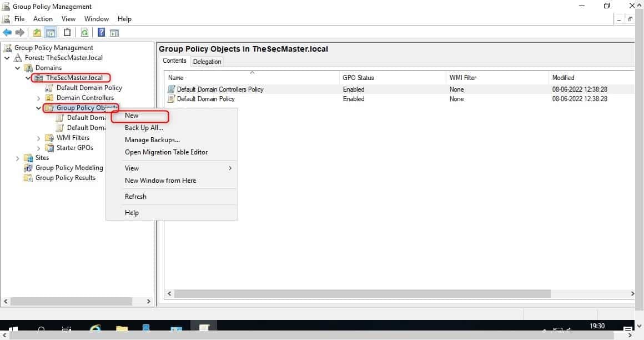
Task: Collapse the Group Policy Objects node
Action: 39,108
